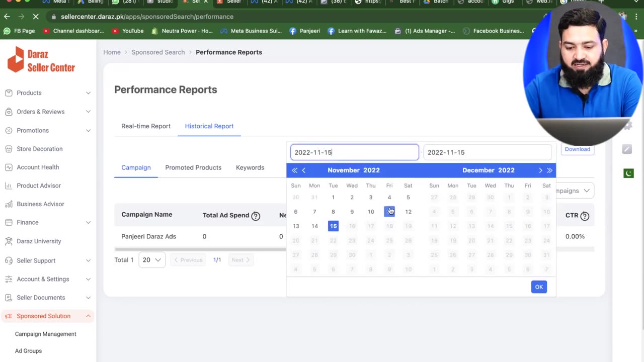Click the Product Advisor icon
The height and width of the screenshot is (362, 644).
point(9,186)
